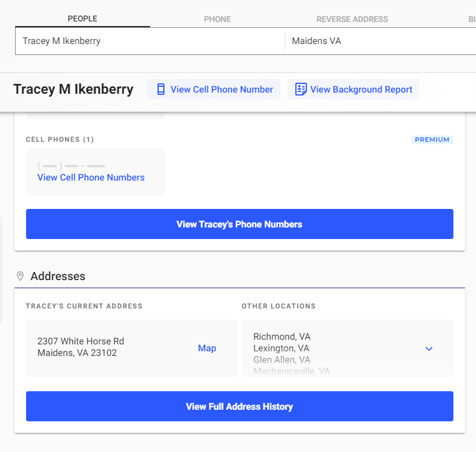Screen dimensions: 476x452
Task: Click View Tracey's Phone Numbers button
Action: 240,224
